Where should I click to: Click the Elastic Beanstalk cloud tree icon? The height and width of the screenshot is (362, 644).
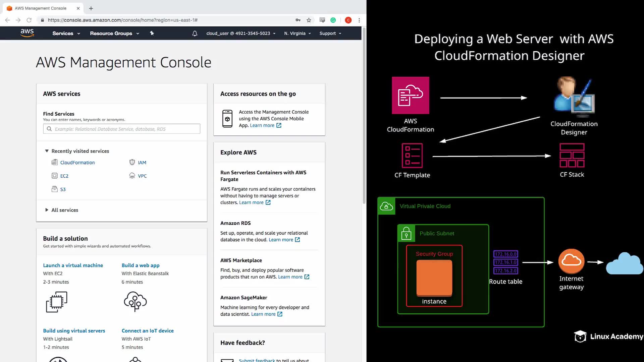(x=135, y=301)
